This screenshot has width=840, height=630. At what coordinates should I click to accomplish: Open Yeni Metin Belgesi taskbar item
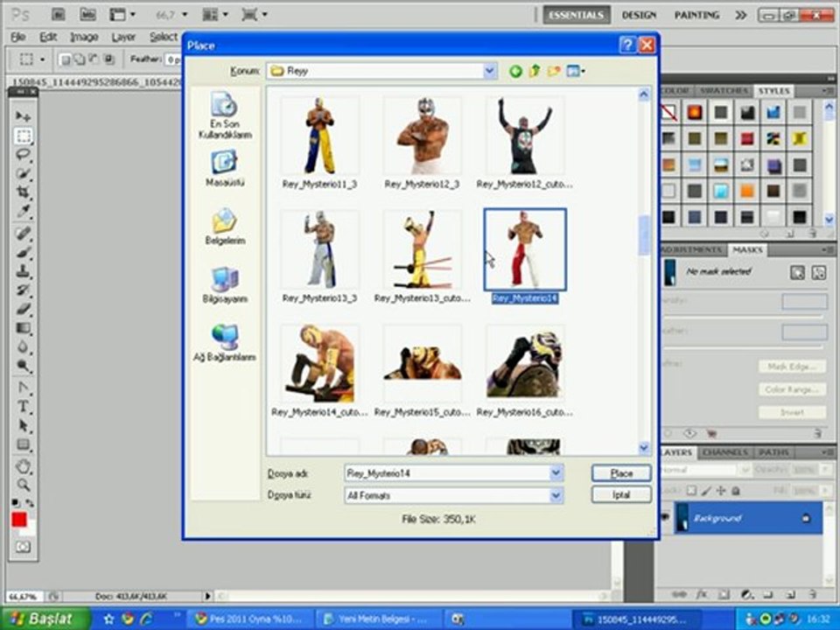378,619
